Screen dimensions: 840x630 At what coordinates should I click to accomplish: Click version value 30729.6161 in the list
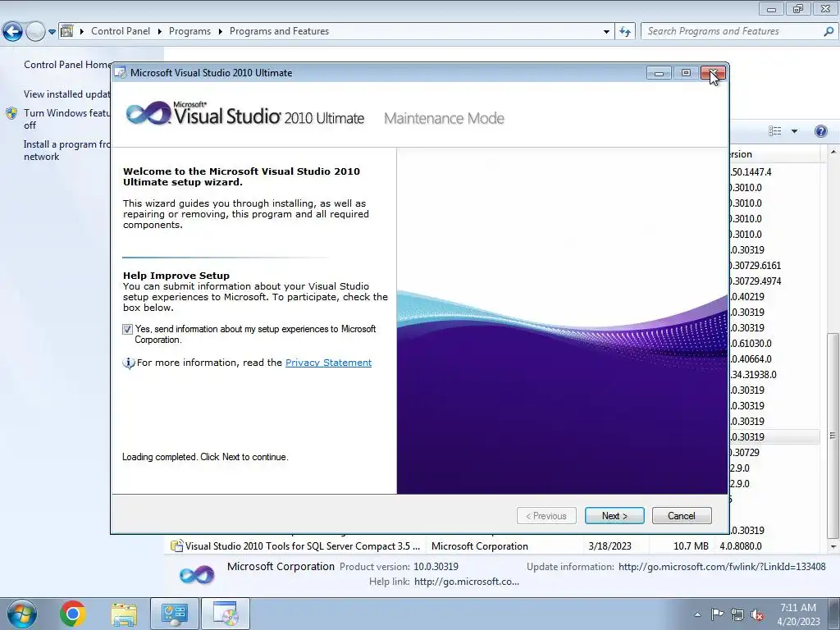756,266
